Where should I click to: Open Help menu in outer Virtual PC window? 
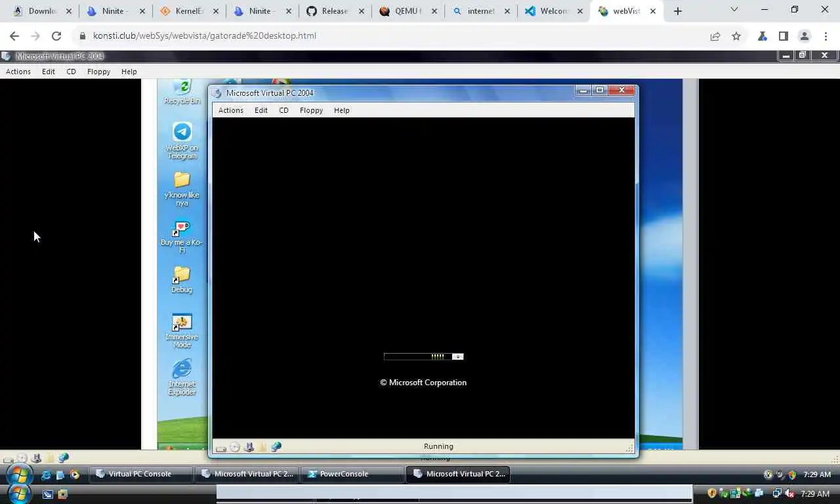point(129,72)
